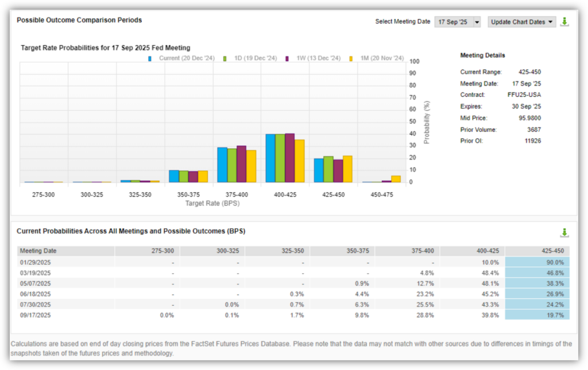Click the Meeting Details heading
The image size is (588, 370).
point(482,56)
